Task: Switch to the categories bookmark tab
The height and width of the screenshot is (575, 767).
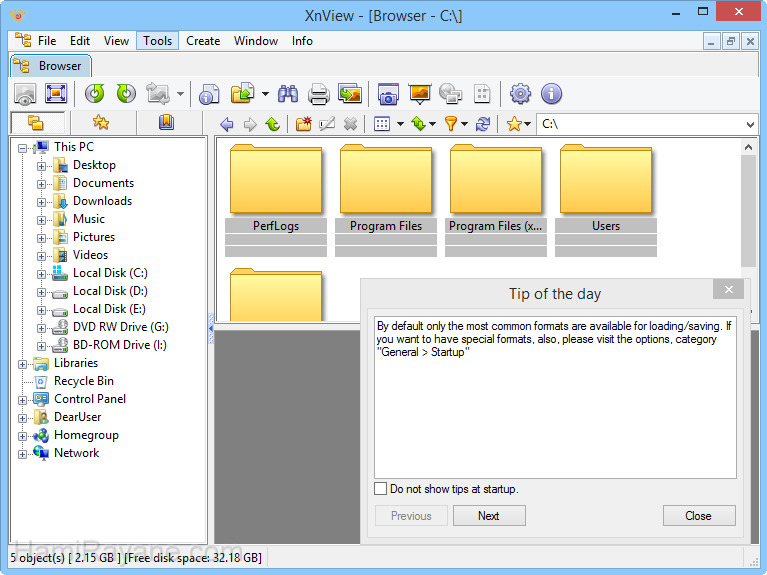Action: (x=166, y=122)
